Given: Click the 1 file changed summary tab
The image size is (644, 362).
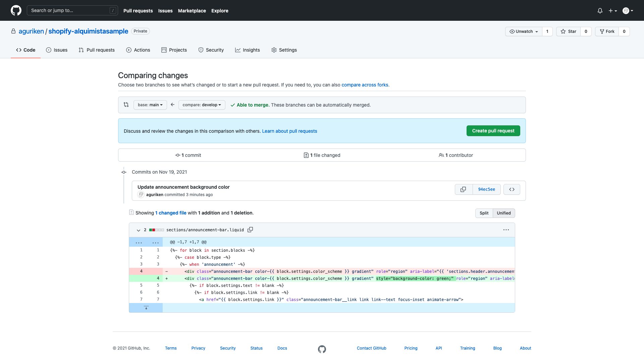Looking at the screenshot, I should 322,155.
